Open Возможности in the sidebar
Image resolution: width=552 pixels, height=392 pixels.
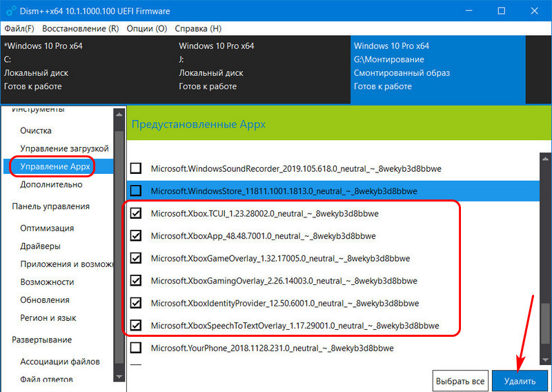click(x=47, y=282)
